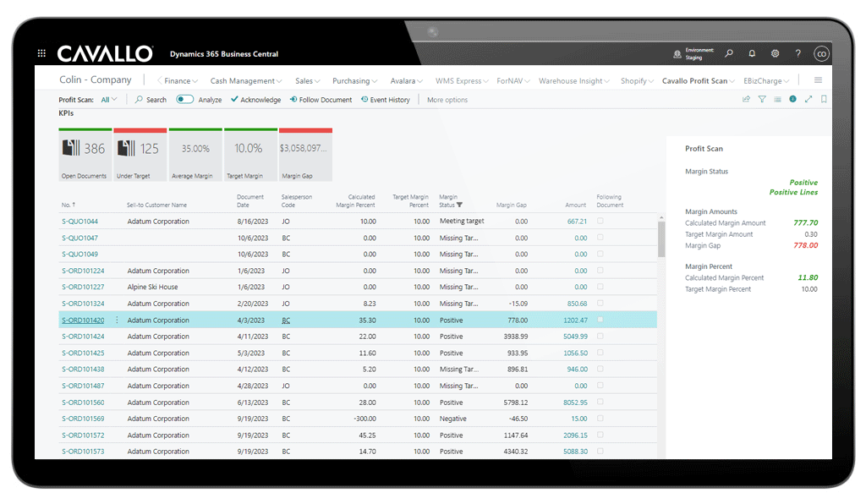Click the expand page arrows icon
866x504 pixels.
pos(808,100)
